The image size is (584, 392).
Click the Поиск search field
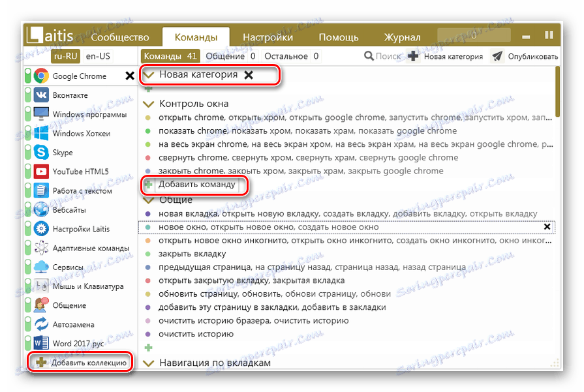[388, 56]
